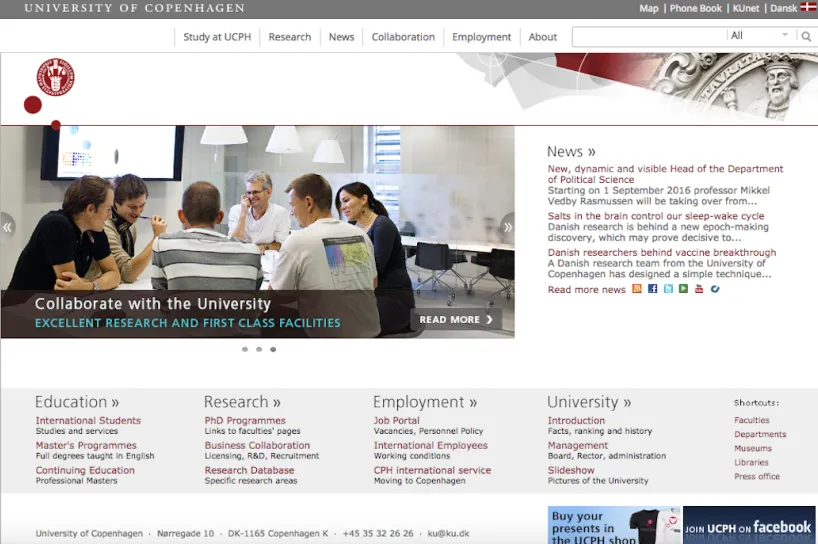The image size is (818, 544).
Task: Open the News menu item
Action: [x=341, y=37]
